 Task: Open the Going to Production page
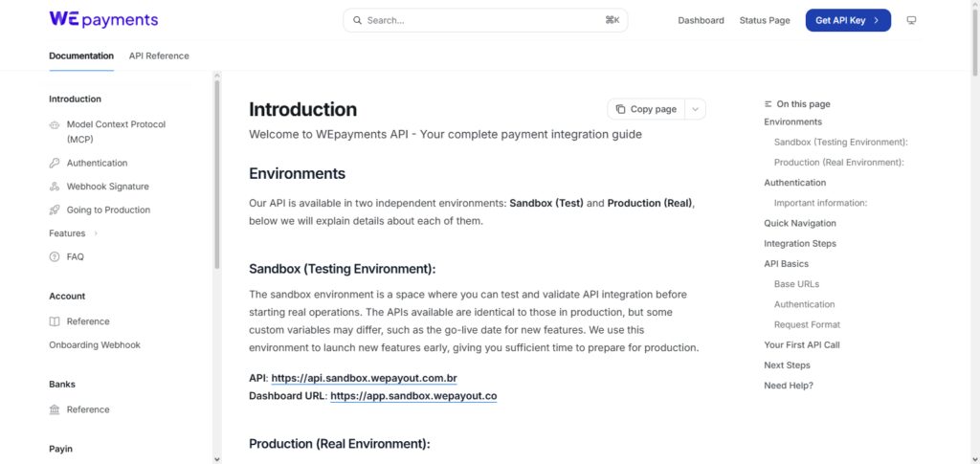click(108, 210)
